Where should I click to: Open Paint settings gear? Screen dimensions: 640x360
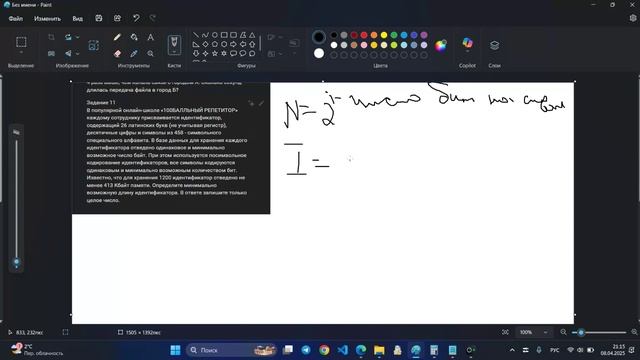pyautogui.click(x=633, y=18)
